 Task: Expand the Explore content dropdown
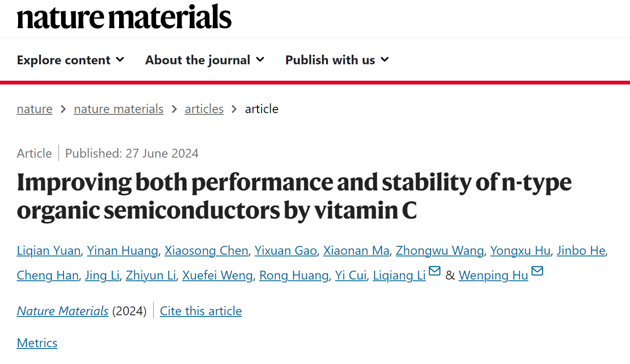click(x=70, y=60)
